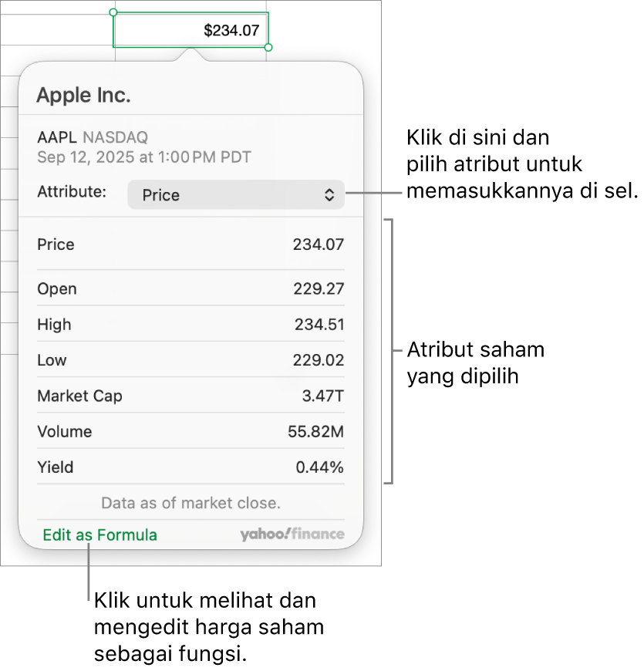
Task: Click the Market Cap row showing 3.47T
Action: (191, 396)
